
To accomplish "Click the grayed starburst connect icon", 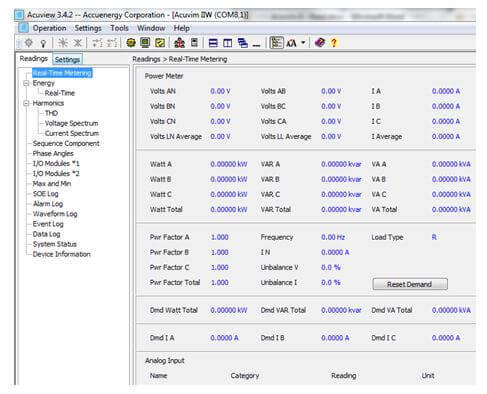I will (x=63, y=43).
